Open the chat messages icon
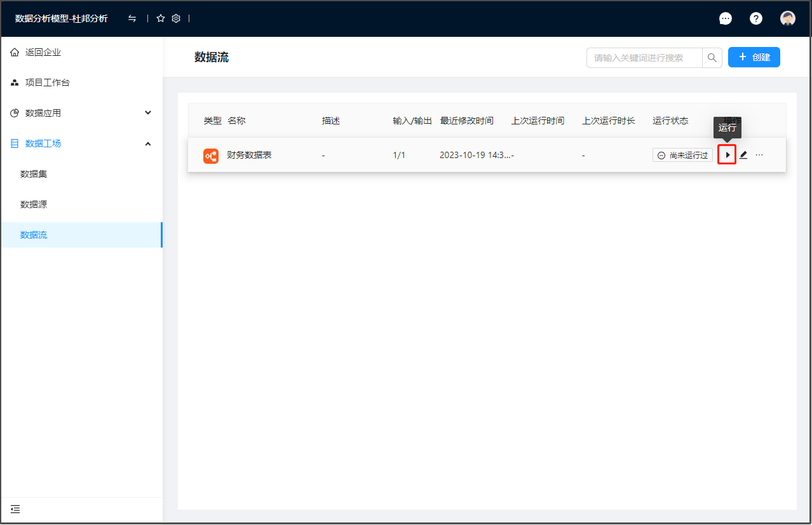Screen dimensions: 812x525 [725, 18]
